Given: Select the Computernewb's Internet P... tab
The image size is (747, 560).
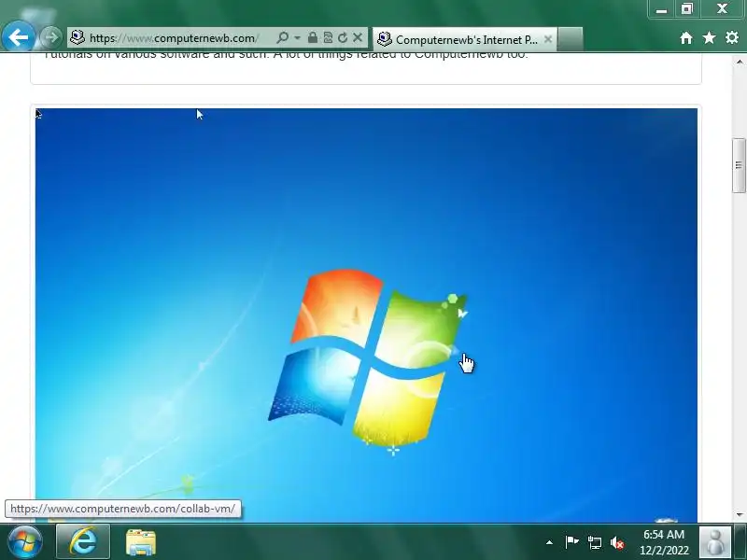Looking at the screenshot, I should click(464, 39).
